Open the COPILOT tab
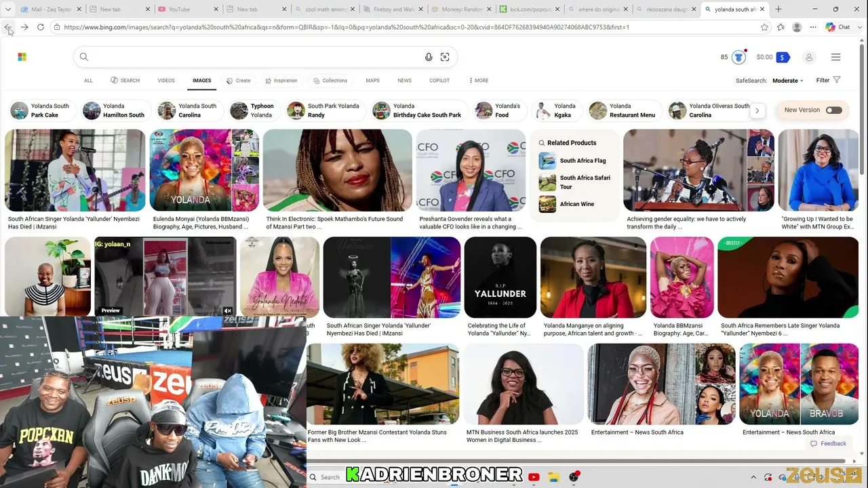This screenshot has width=868, height=488. 439,81
